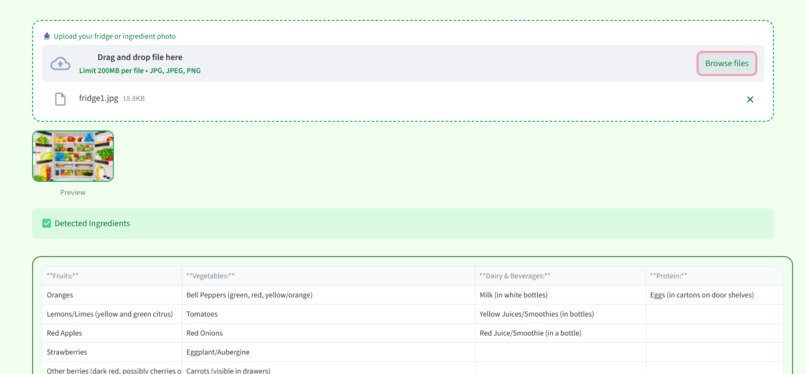The width and height of the screenshot is (806, 374).
Task: Click the Red Onions cell
Action: (x=328, y=333)
